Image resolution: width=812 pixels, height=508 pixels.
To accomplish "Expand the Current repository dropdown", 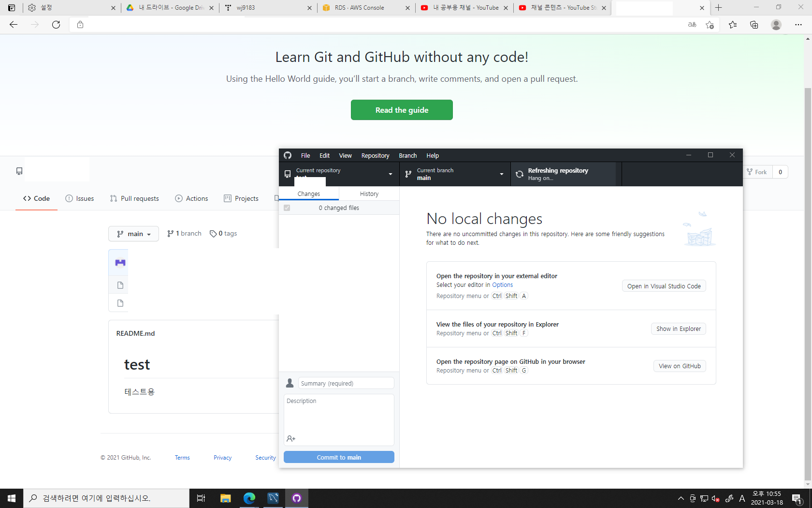I will 339,174.
